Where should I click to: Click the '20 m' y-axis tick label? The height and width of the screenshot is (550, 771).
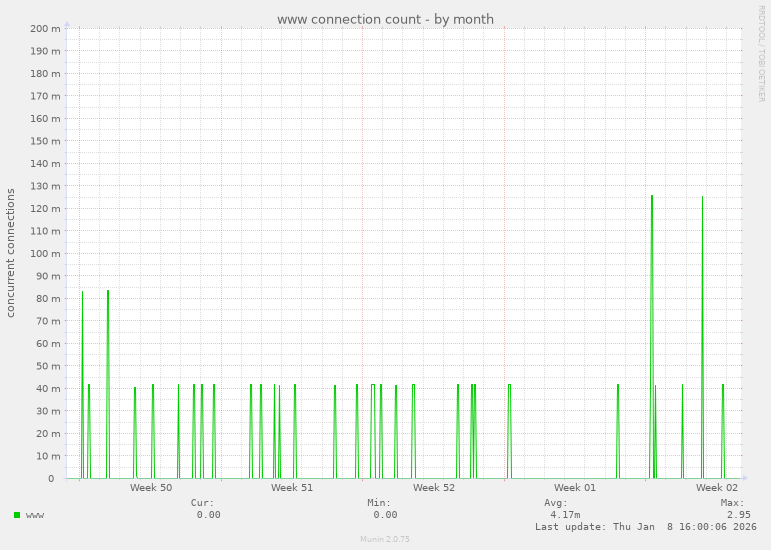click(x=48, y=434)
